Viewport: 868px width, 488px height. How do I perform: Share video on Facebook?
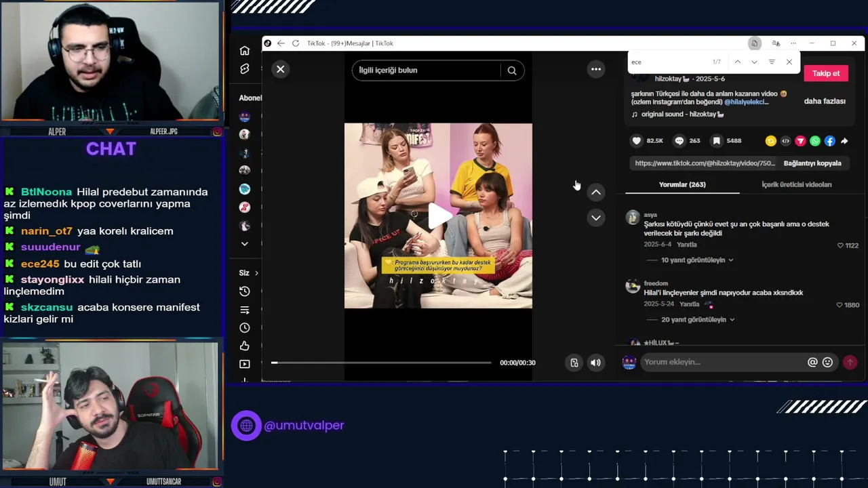tap(829, 141)
